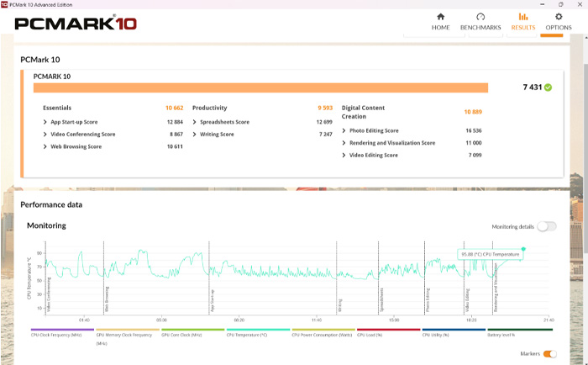Viewport: 588px width, 365px height.
Task: Expand App Start-up Score details
Action: tap(45, 122)
